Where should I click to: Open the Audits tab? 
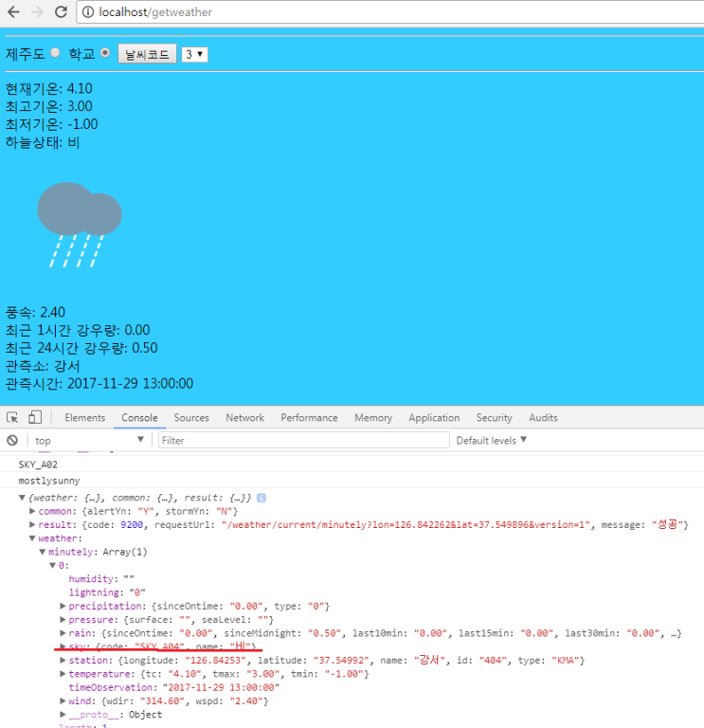click(543, 418)
